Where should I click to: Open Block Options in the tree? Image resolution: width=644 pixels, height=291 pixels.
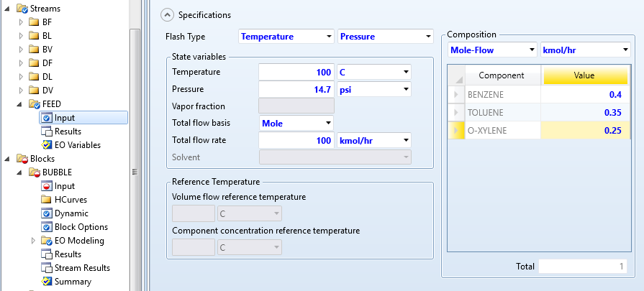click(81, 227)
